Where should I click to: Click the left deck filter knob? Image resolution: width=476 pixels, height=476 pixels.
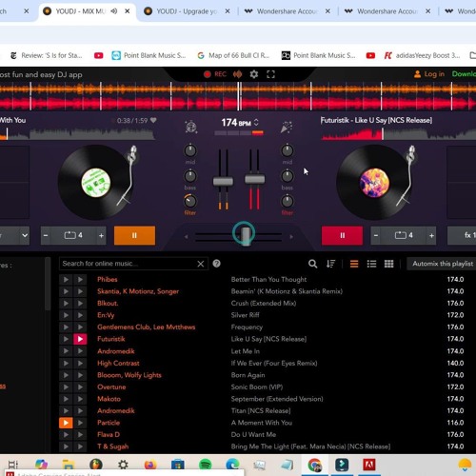point(190,201)
